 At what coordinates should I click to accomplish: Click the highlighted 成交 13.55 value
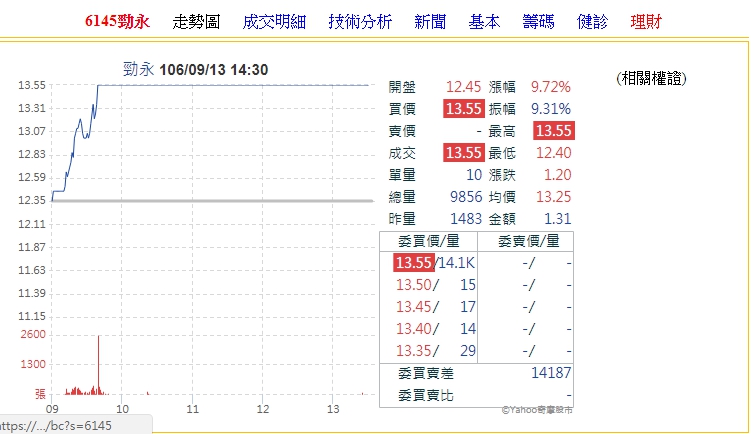coord(464,153)
